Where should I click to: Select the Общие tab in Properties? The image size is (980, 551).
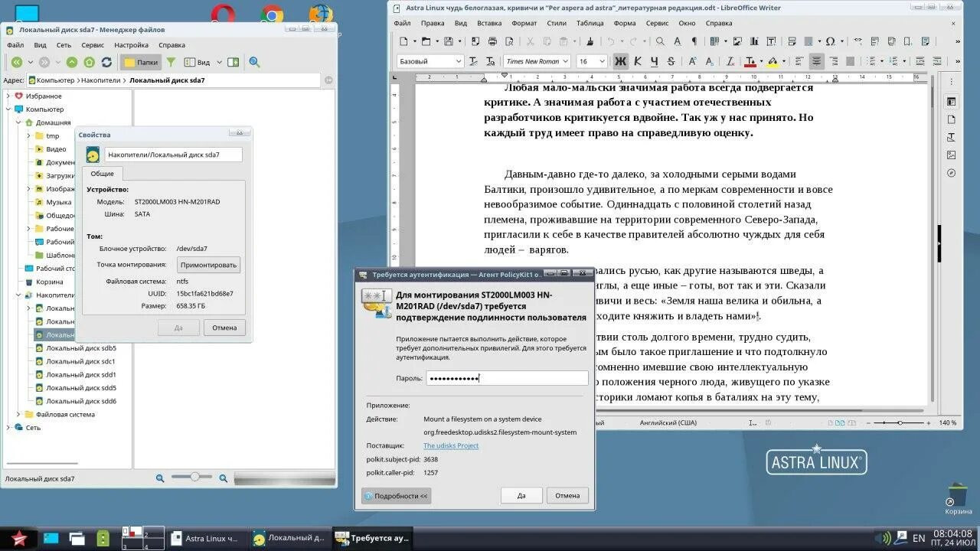[x=102, y=174]
